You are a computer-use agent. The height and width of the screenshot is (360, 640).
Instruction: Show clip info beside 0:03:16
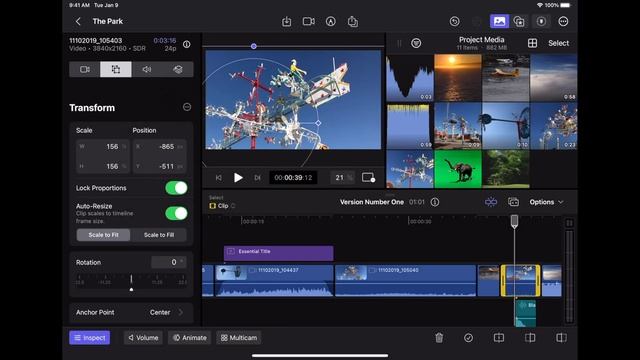[x=187, y=44]
